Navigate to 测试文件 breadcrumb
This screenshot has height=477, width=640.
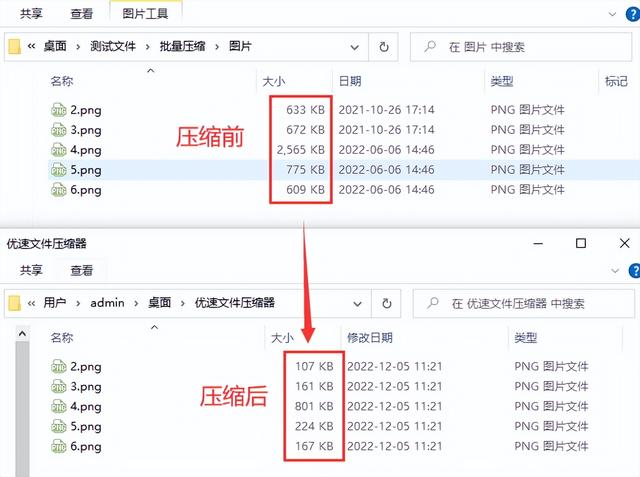click(113, 47)
